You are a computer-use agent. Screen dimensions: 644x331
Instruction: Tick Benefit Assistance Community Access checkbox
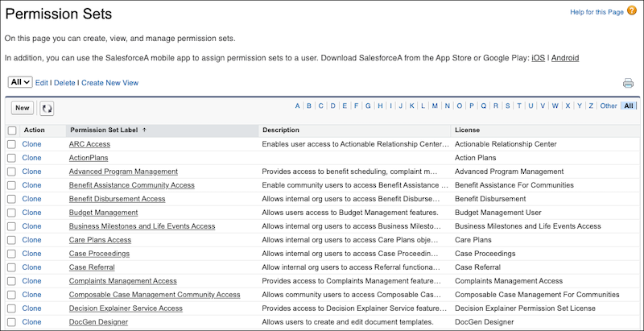12,185
